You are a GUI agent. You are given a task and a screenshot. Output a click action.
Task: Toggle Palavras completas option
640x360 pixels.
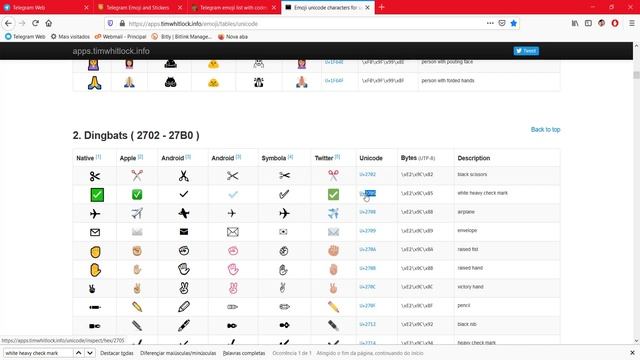coord(244,353)
